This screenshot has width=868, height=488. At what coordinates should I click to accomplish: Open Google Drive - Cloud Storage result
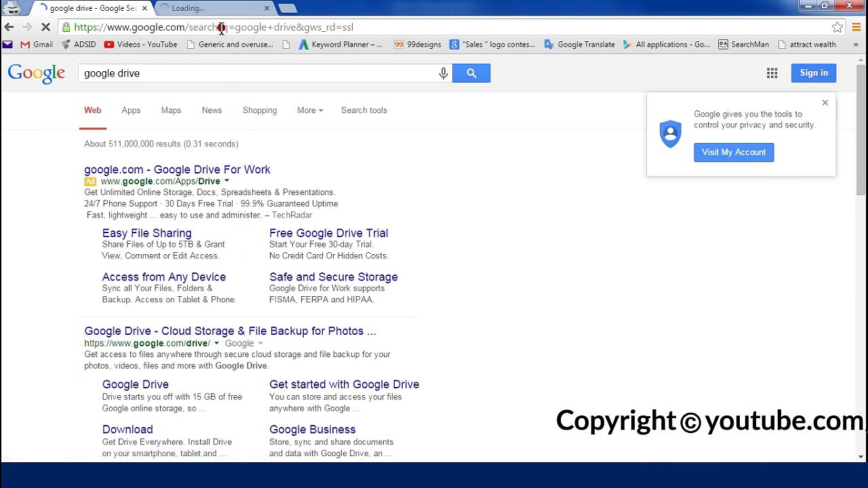pyautogui.click(x=230, y=331)
